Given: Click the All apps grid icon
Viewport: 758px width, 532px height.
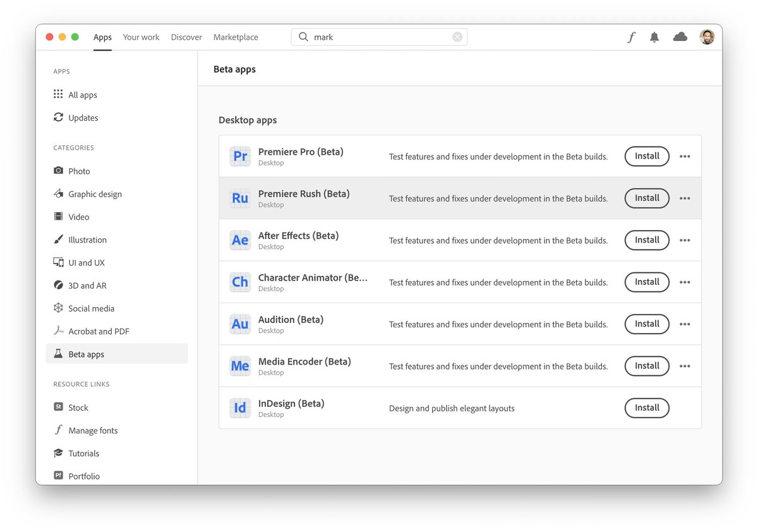Looking at the screenshot, I should 58,94.
